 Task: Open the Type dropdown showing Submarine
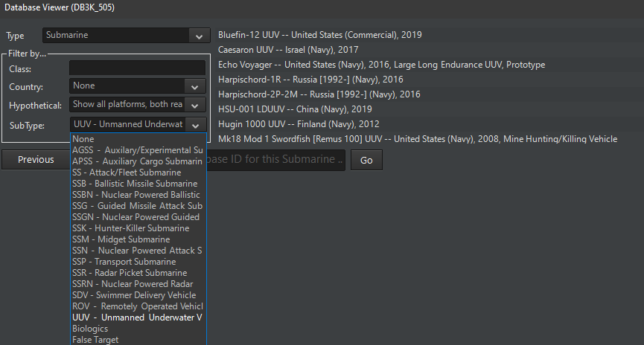(x=126, y=35)
